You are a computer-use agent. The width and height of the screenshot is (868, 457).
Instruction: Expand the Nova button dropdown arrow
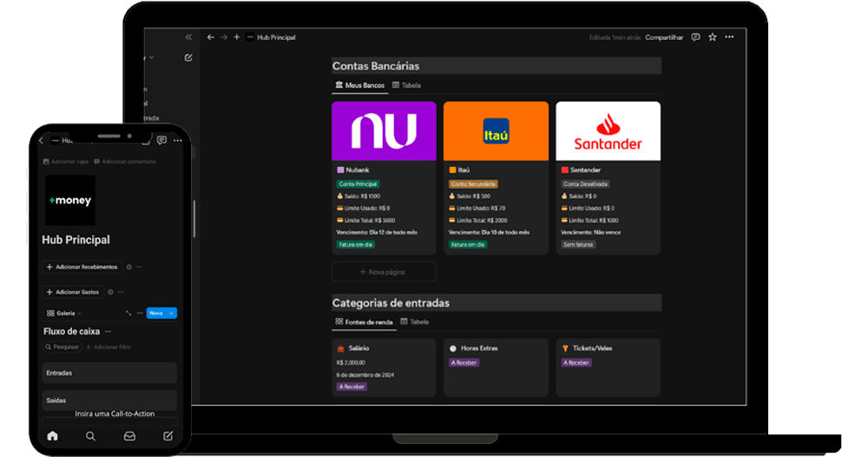172,314
